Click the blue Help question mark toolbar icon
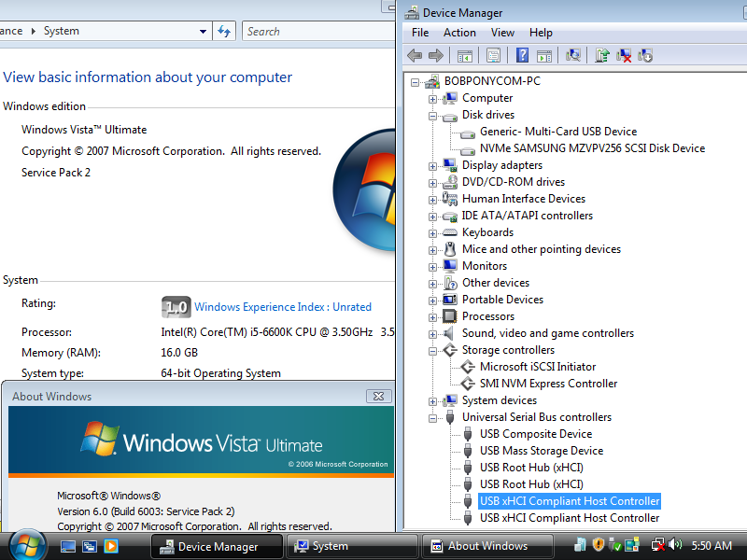The height and width of the screenshot is (560, 747). (522, 55)
